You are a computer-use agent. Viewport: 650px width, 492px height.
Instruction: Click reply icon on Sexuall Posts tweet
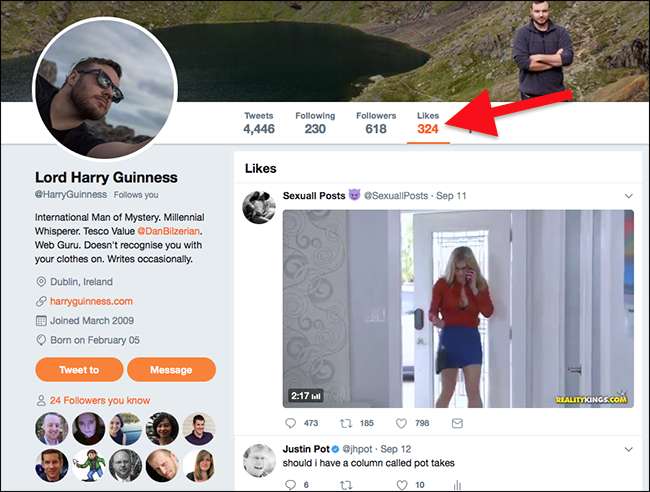tap(290, 423)
